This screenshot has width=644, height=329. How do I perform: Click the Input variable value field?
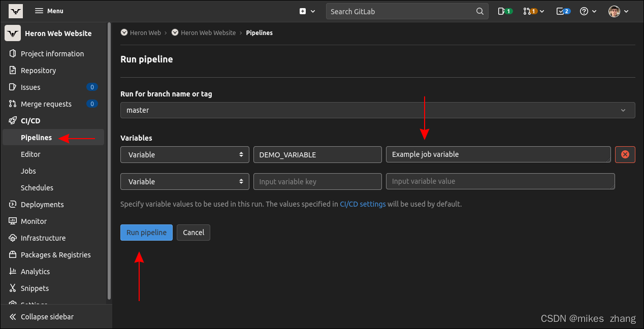500,181
